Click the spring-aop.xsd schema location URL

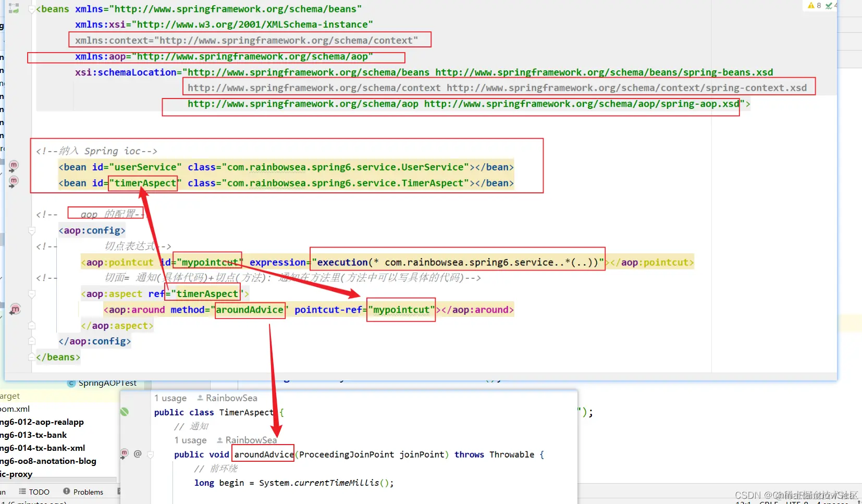click(582, 104)
